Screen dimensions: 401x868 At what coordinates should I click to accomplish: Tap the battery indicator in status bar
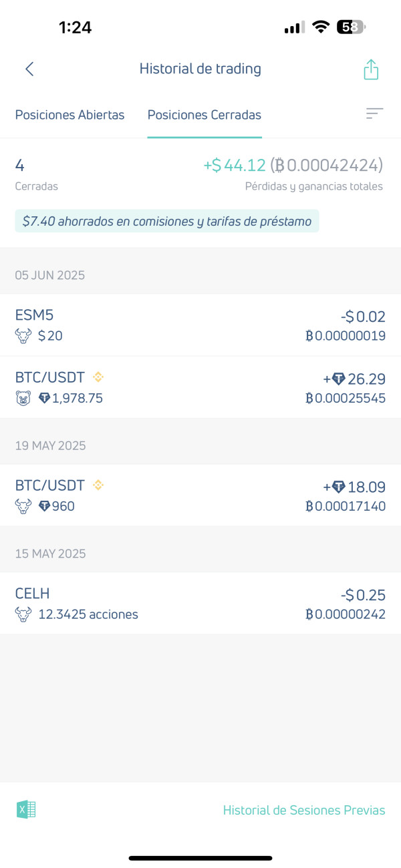tap(351, 27)
